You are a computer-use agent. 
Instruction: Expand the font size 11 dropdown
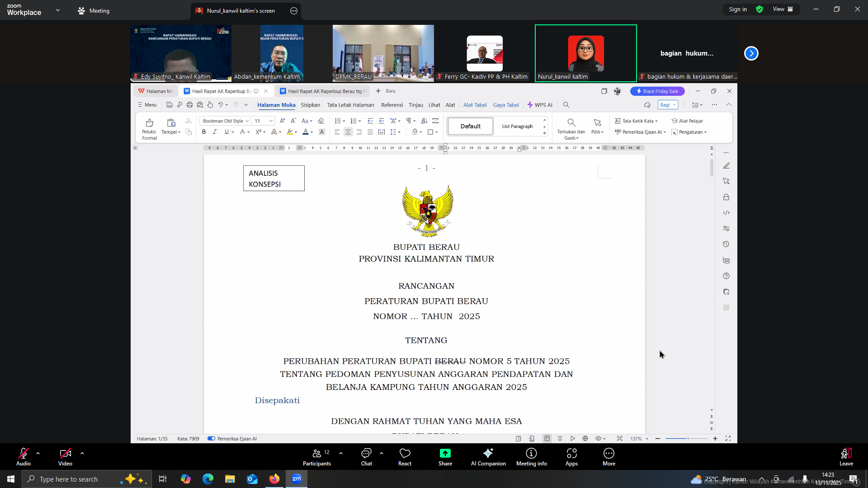271,121
